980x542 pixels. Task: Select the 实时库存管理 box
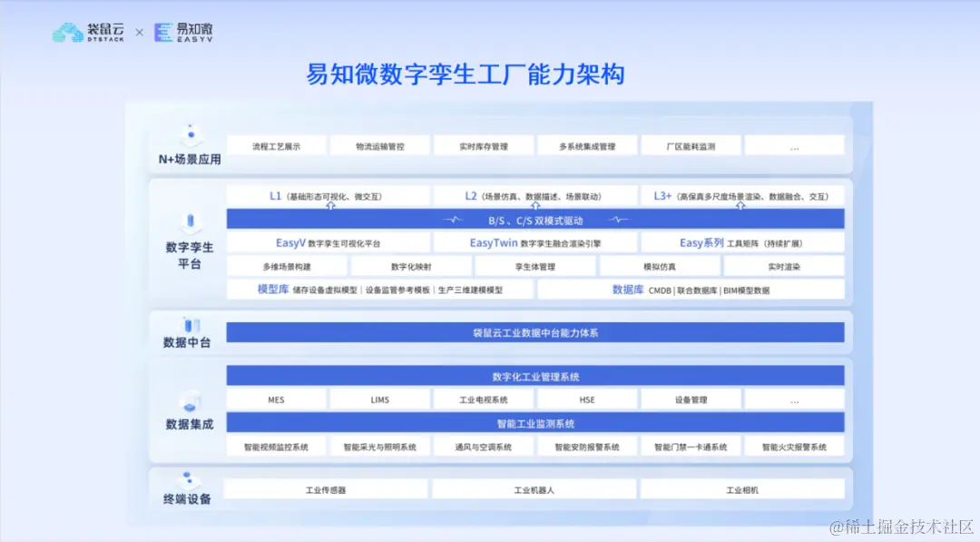(484, 146)
